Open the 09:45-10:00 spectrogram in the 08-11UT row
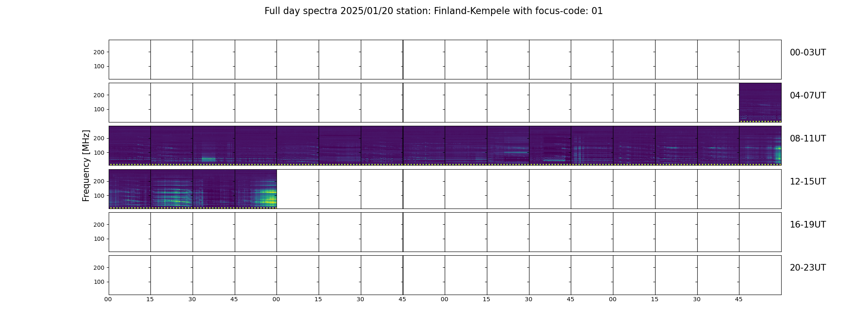This screenshot has width=868, height=331. [424, 146]
